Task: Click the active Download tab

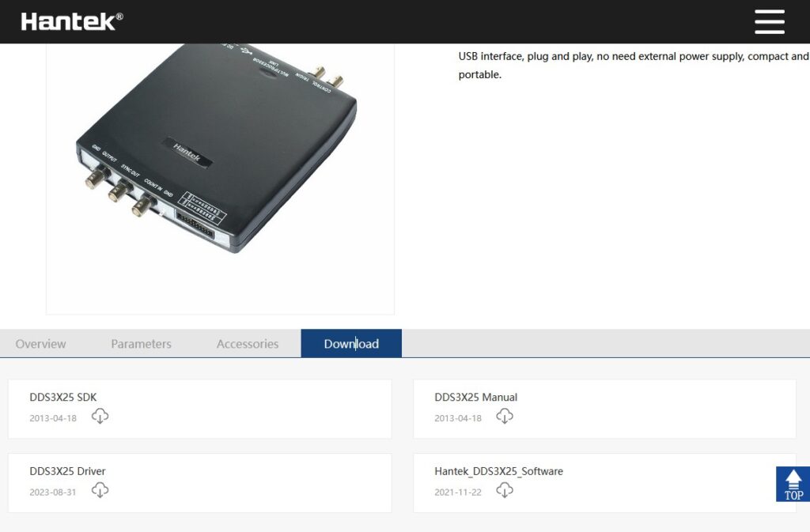Action: point(351,344)
